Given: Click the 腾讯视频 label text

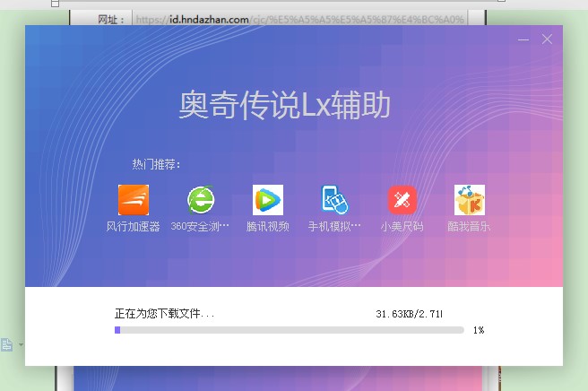Looking at the screenshot, I should point(268,226).
